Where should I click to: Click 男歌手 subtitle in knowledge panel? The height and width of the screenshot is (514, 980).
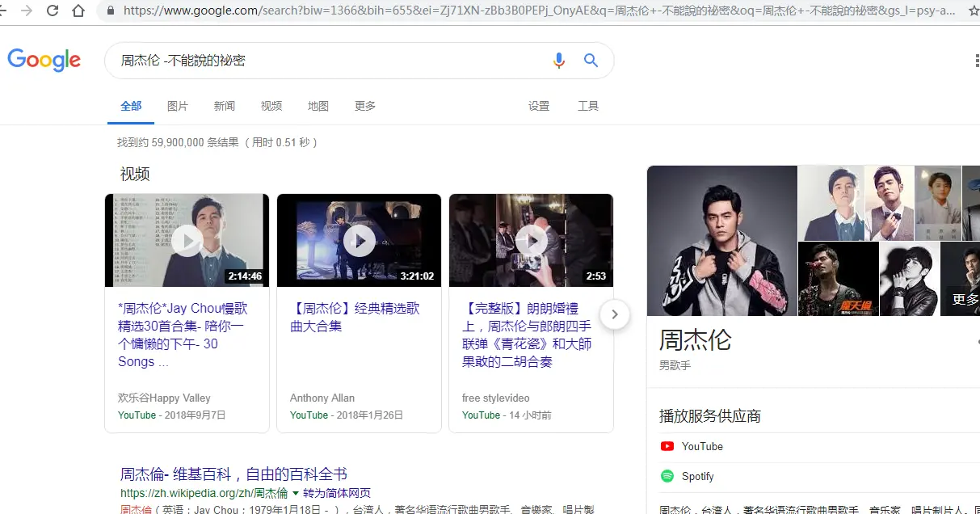(x=675, y=365)
